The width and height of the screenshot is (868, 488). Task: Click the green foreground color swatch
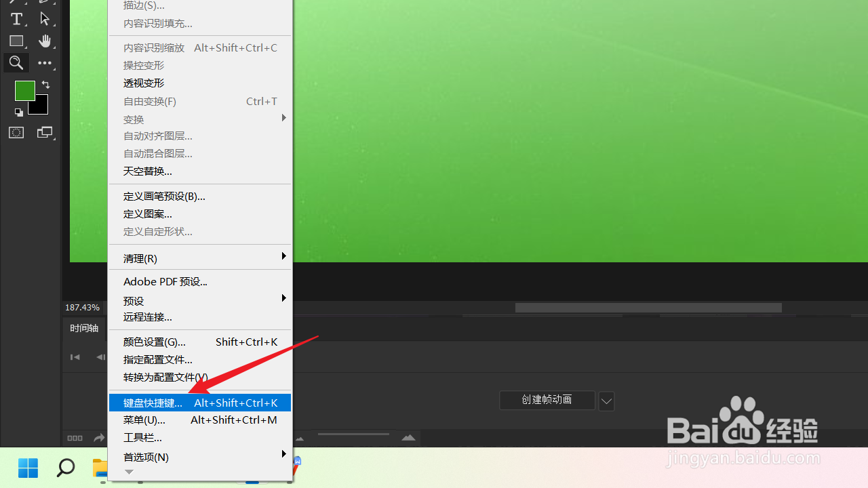pos(24,90)
